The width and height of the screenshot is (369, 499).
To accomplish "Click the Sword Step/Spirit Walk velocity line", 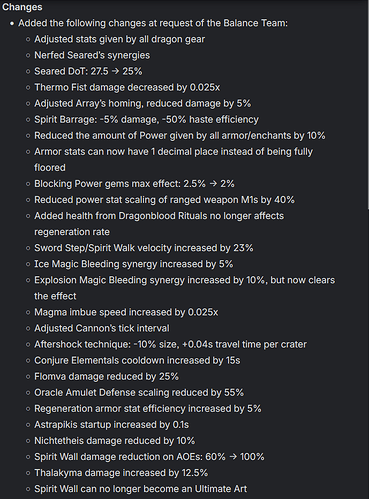I will [x=144, y=248].
